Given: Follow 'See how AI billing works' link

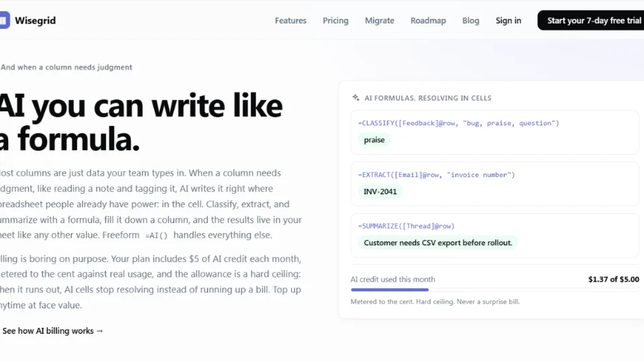Looking at the screenshot, I should pyautogui.click(x=52, y=330).
